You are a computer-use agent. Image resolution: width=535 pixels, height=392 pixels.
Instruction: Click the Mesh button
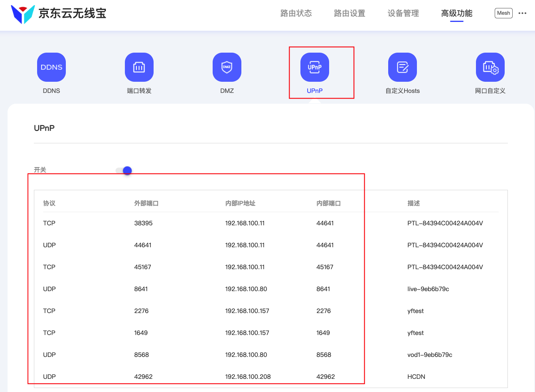(x=503, y=13)
